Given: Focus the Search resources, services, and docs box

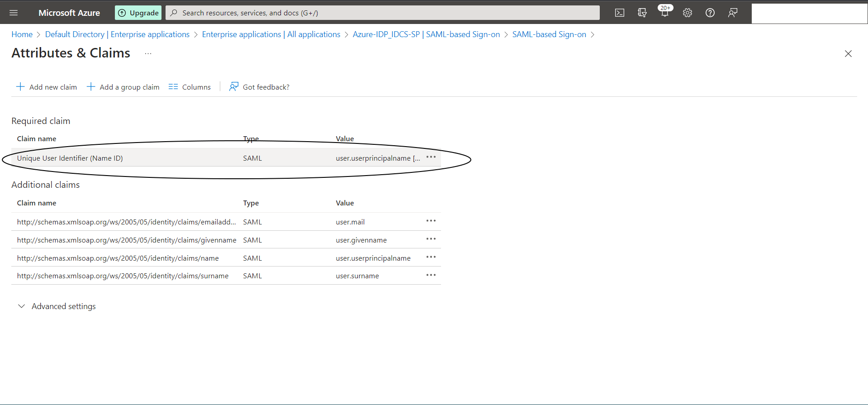Looking at the screenshot, I should [x=383, y=13].
